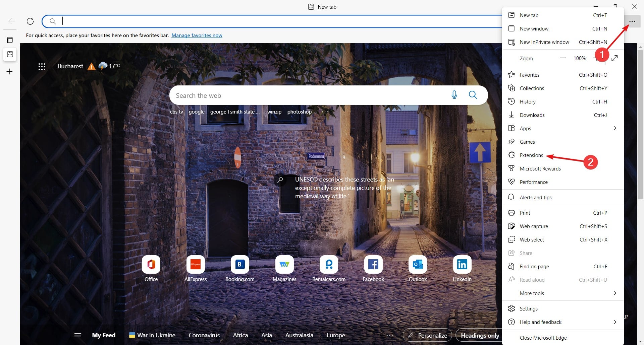Open the Headings only layout dropdown

[480, 335]
